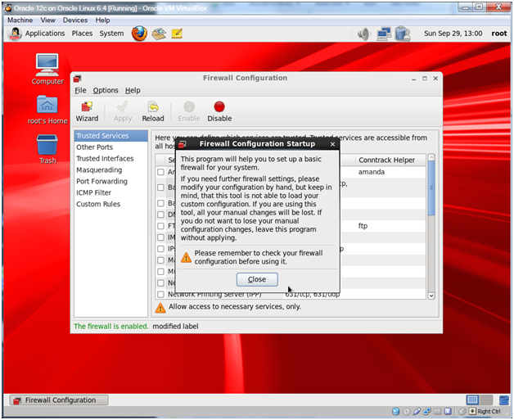Launch Firefox from the top panel
The image size is (514, 420).
(x=139, y=34)
